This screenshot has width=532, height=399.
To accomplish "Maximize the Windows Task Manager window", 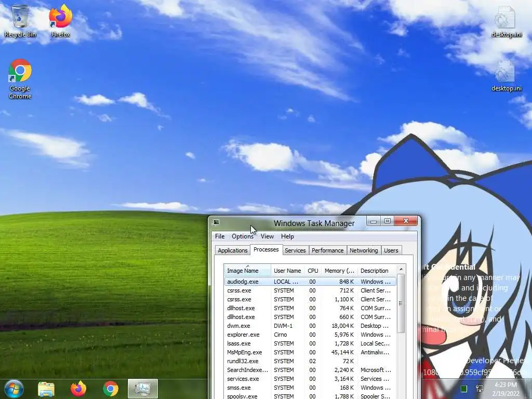I will [387, 221].
